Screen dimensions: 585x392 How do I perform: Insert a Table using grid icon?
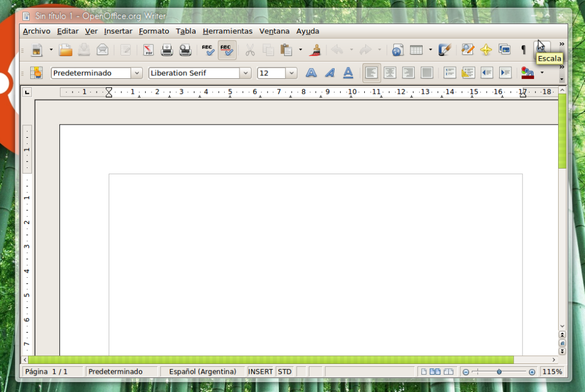click(416, 50)
